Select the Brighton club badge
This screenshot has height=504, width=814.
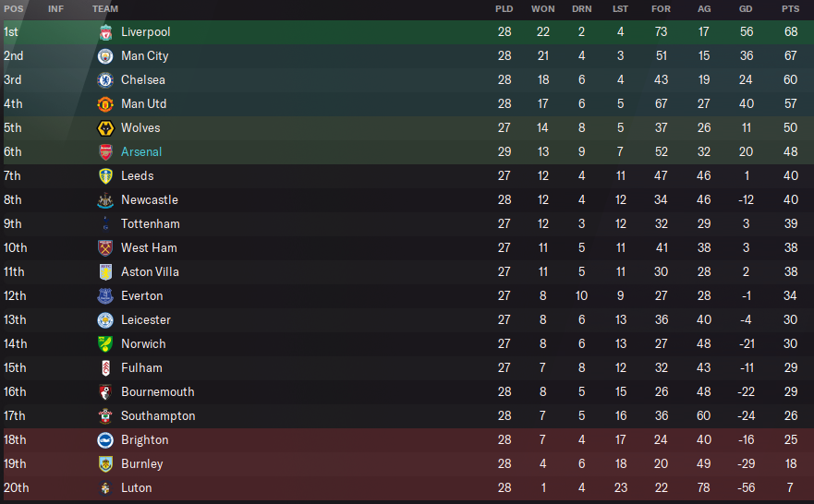pos(105,440)
